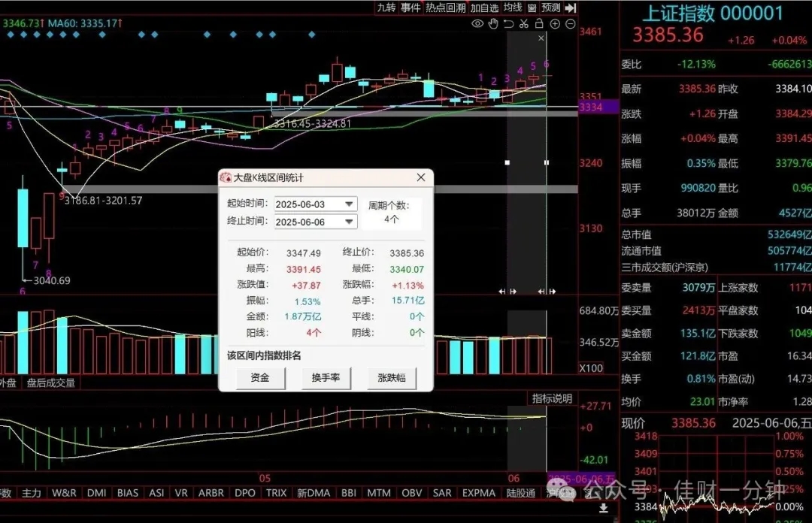Screen dimensions: 812x523
Task: Open the 事件 toolbar item
Action: coord(411,8)
